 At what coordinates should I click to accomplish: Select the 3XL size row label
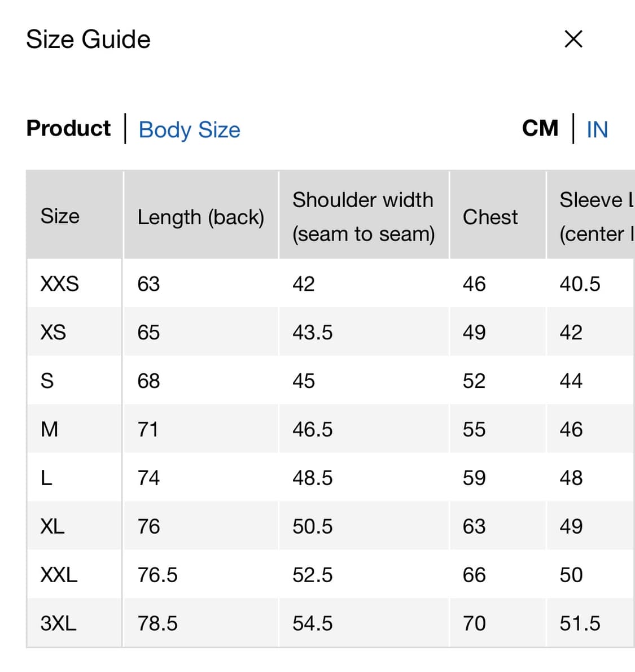pos(58,623)
